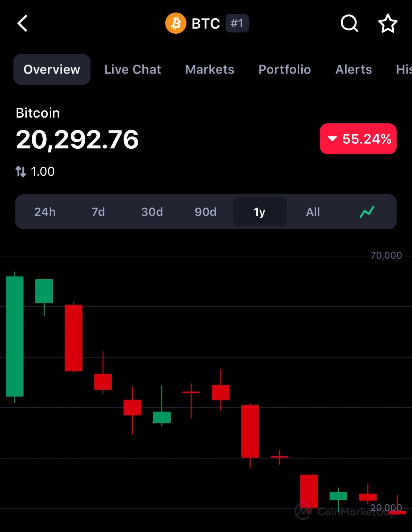The height and width of the screenshot is (532, 412).
Task: Tap the #1 rank badge
Action: pos(237,23)
